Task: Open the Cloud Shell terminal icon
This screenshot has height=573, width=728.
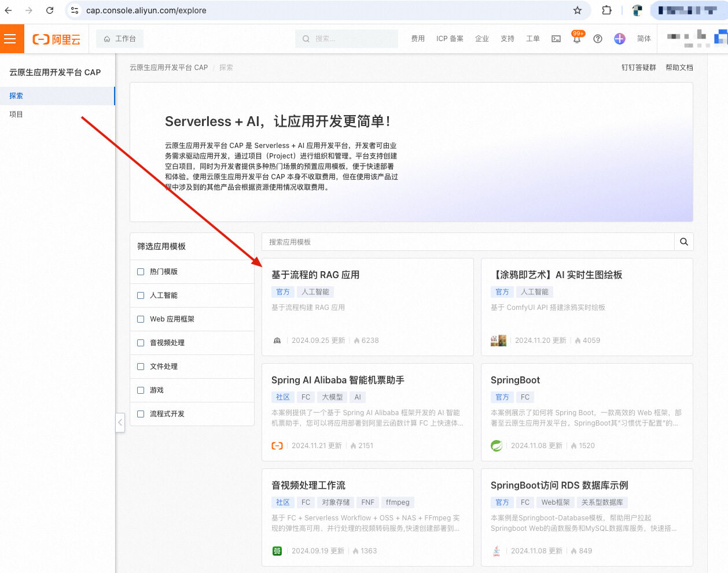Action: 556,39
